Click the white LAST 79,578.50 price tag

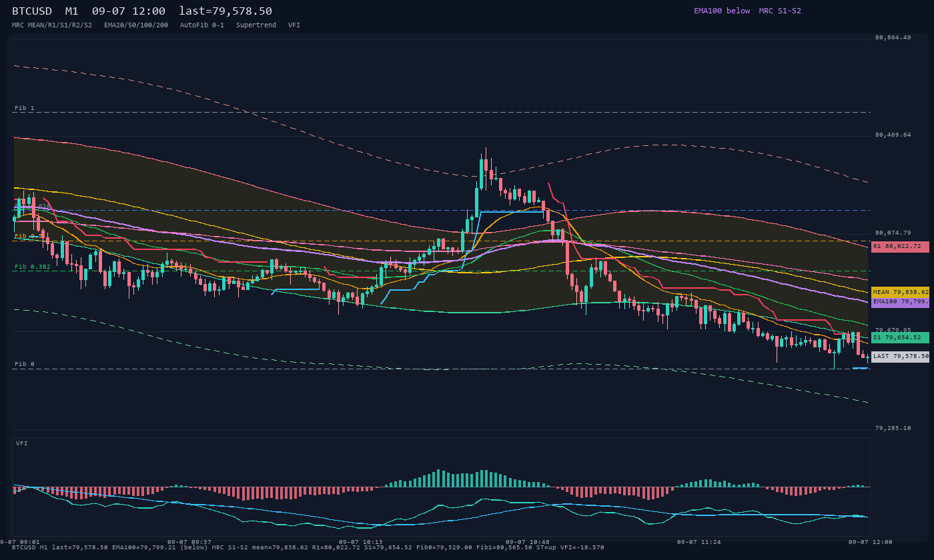tap(900, 357)
